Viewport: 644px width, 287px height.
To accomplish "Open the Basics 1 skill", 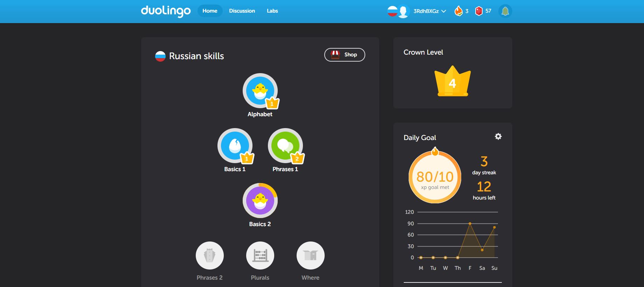I will click(235, 146).
